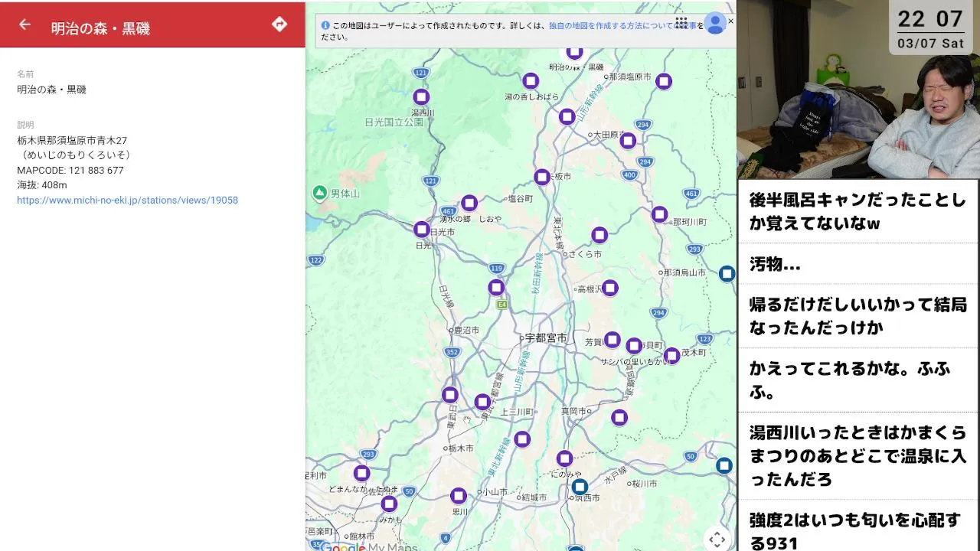
Task: Click the reading （めいじのもりくろいそ）
Action: point(73,155)
